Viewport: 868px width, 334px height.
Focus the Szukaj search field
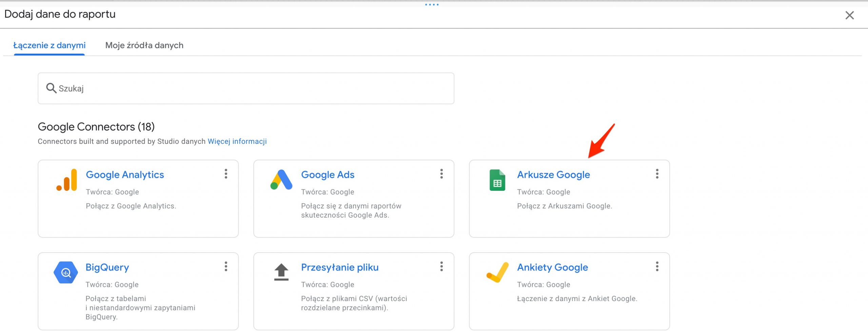point(246,88)
